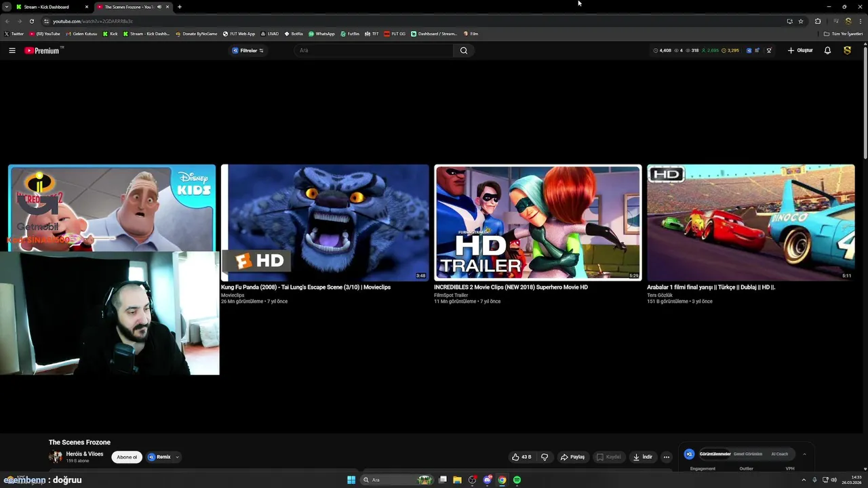Click the vidIQ blue icon in stats bar
The image size is (868, 488).
click(749, 50)
